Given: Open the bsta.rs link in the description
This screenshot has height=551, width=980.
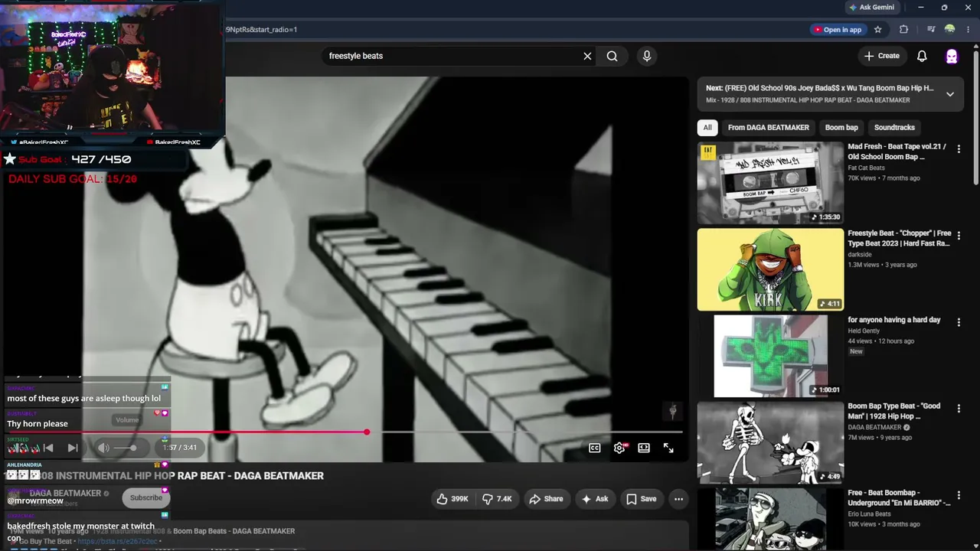Looking at the screenshot, I should (x=117, y=541).
